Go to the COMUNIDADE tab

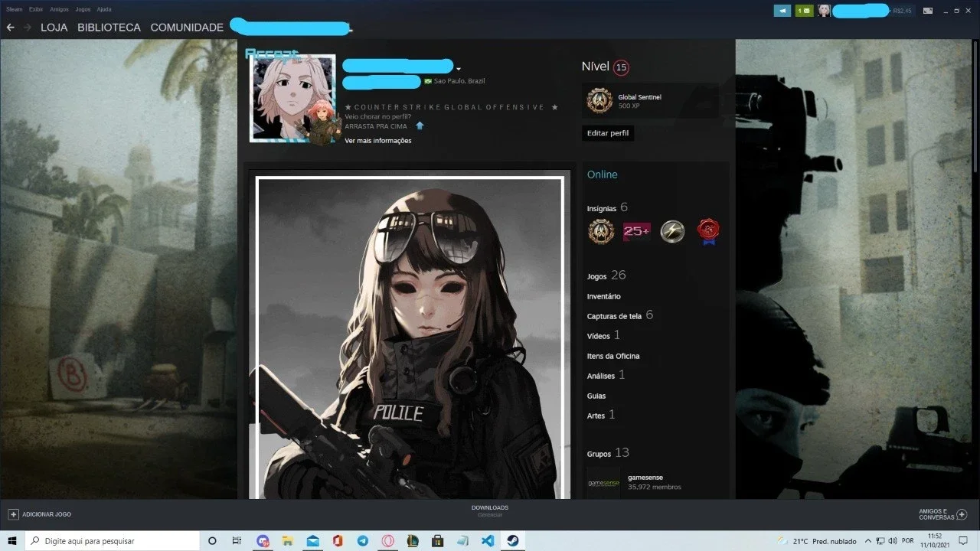point(187,28)
